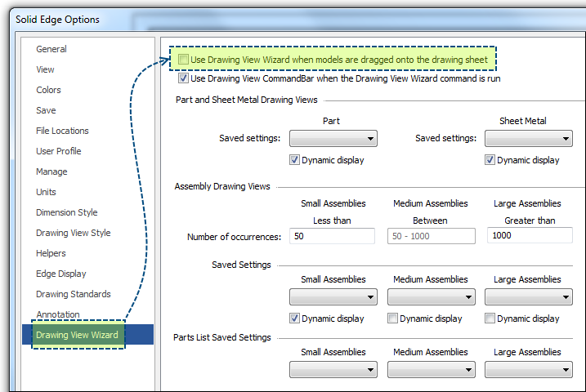Open the Save options page
Viewport: 586px width, 392px height.
pos(46,110)
